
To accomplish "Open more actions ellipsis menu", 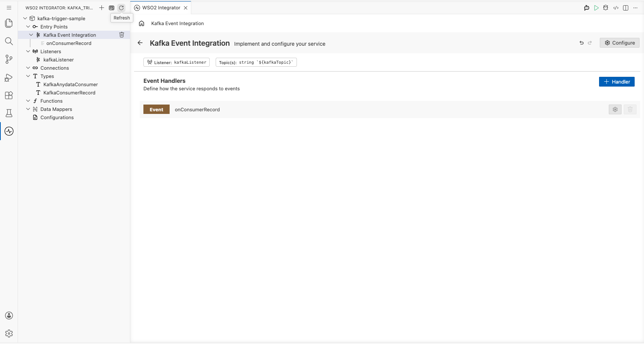I will pyautogui.click(x=635, y=8).
